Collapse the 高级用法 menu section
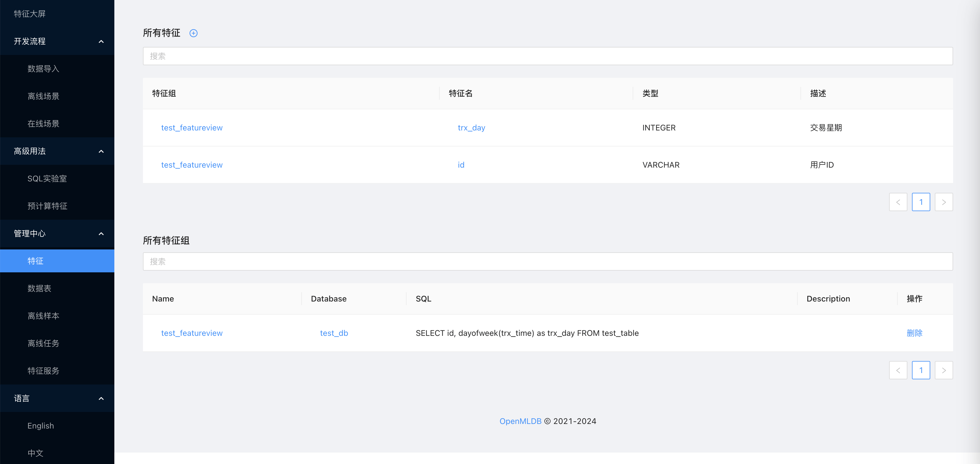Screen dimensions: 980x464 [x=101, y=151]
